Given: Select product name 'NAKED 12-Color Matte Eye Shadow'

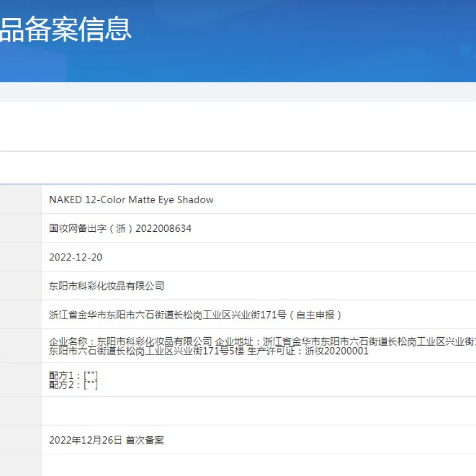Looking at the screenshot, I should click(131, 200).
